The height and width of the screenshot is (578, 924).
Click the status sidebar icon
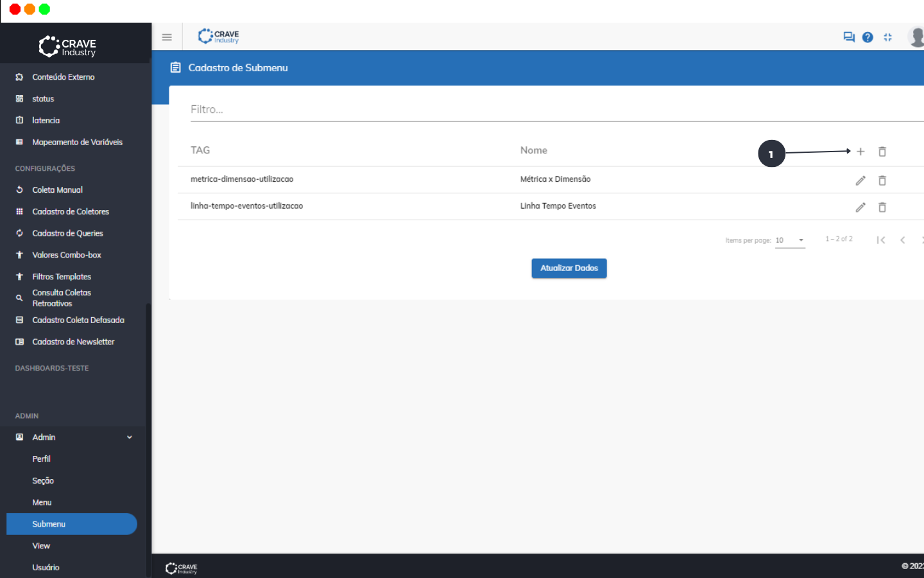[19, 99]
